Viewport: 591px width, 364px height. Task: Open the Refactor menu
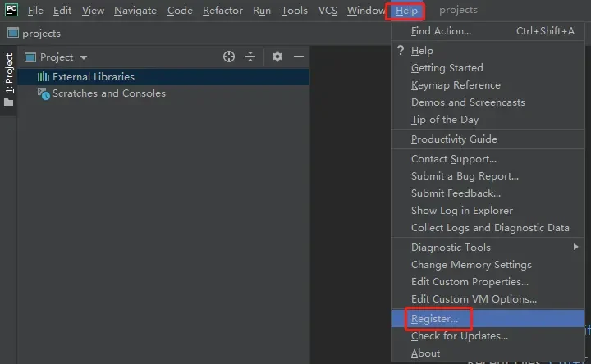[x=222, y=11]
